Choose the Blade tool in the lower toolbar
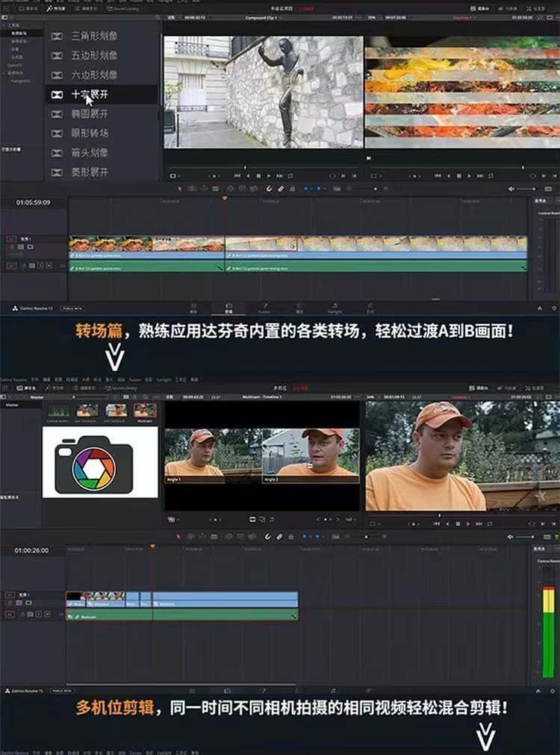The width and height of the screenshot is (560, 755). pos(214,536)
